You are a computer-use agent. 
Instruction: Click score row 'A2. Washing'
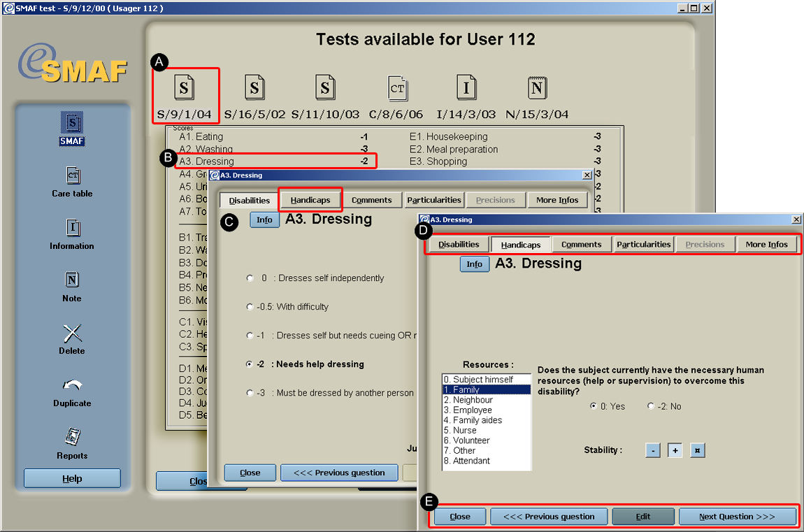pyautogui.click(x=273, y=149)
